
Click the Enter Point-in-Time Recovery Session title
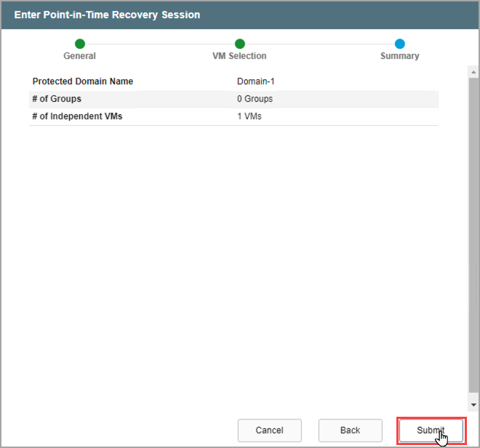(107, 15)
